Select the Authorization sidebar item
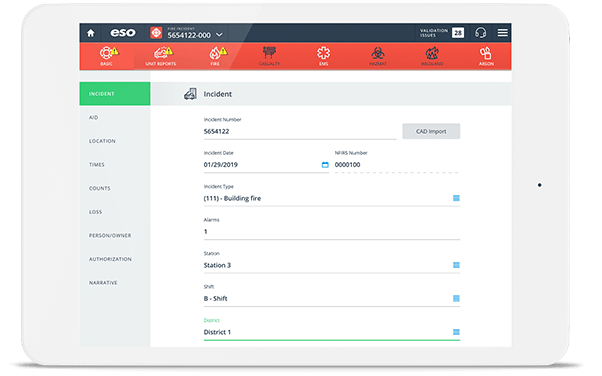The width and height of the screenshot is (602, 376). point(115,259)
